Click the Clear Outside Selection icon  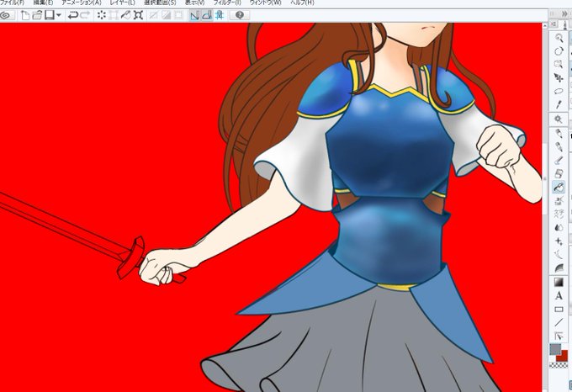click(x=114, y=15)
